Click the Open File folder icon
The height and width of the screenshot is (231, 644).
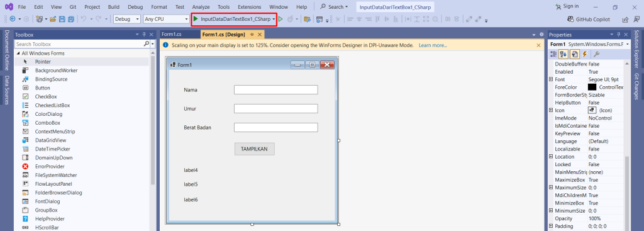point(53,19)
